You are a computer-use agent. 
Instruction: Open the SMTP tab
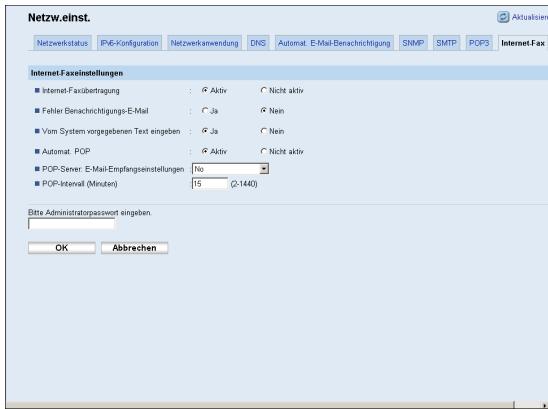446,43
